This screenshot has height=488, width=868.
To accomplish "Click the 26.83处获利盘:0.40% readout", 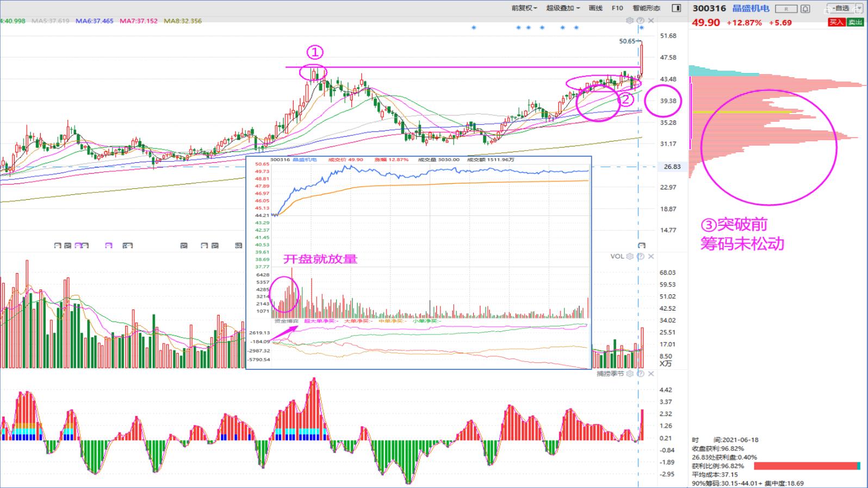I will [x=724, y=457].
